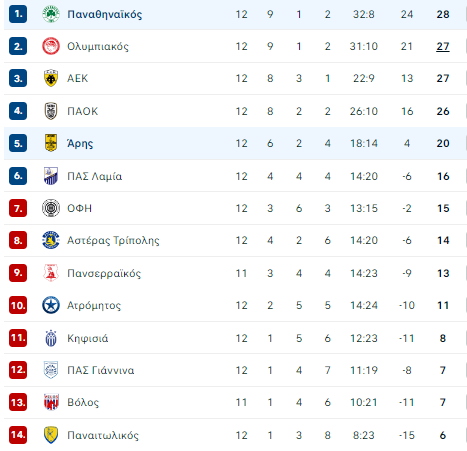Click the Πανσερραϊκός crest icon

click(x=51, y=273)
